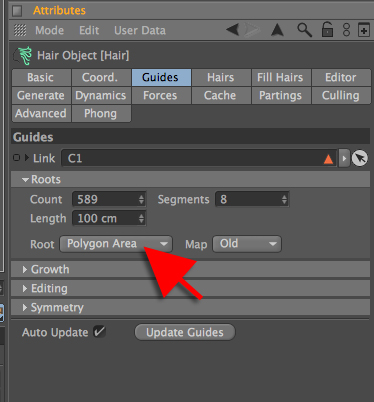Open the User Data menu
This screenshot has height=402, width=374.
[140, 30]
